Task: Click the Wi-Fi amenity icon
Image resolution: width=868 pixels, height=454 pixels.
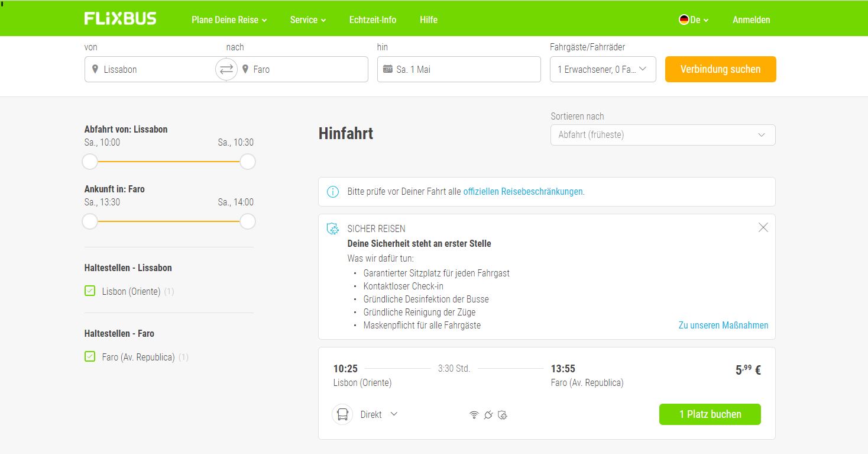Action: (474, 415)
